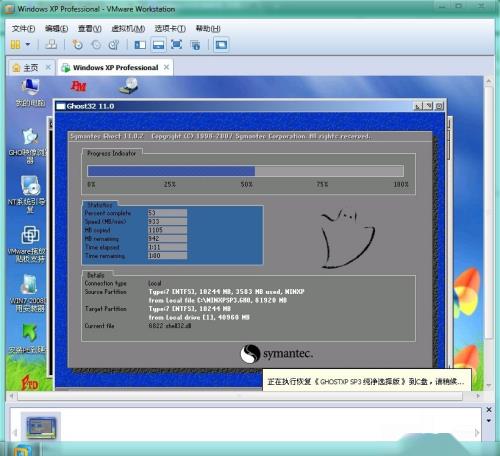Click the Ghost progress indicator bar
Viewport: 500px width, 456px height.
[x=245, y=171]
